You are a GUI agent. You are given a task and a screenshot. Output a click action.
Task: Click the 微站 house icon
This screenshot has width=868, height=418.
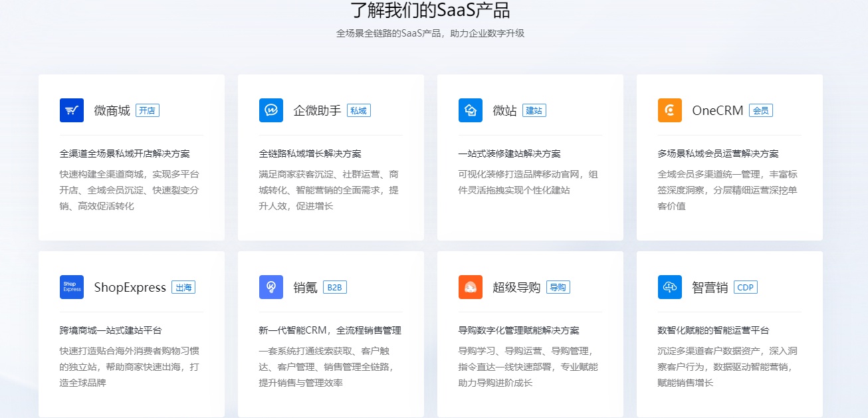pyautogui.click(x=471, y=110)
